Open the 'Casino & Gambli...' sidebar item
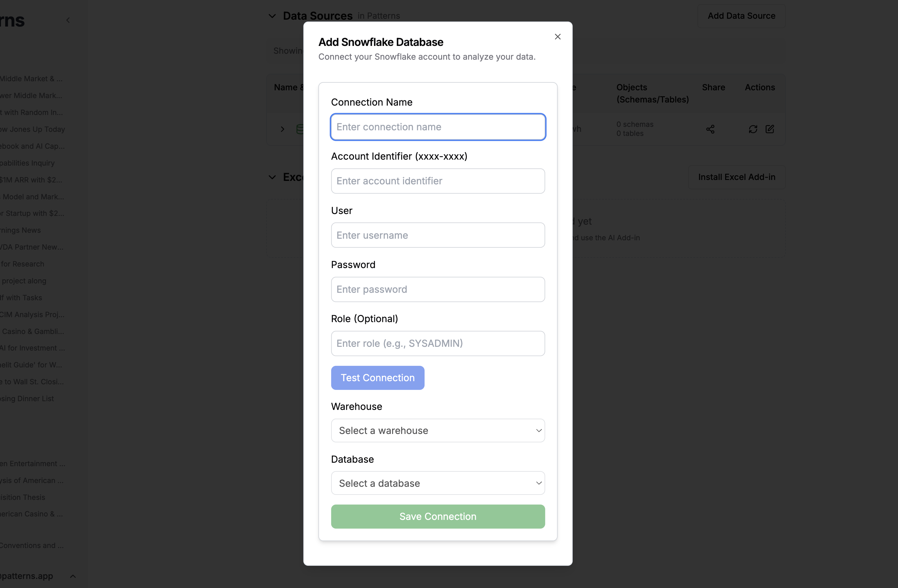The image size is (898, 588). coord(33,331)
